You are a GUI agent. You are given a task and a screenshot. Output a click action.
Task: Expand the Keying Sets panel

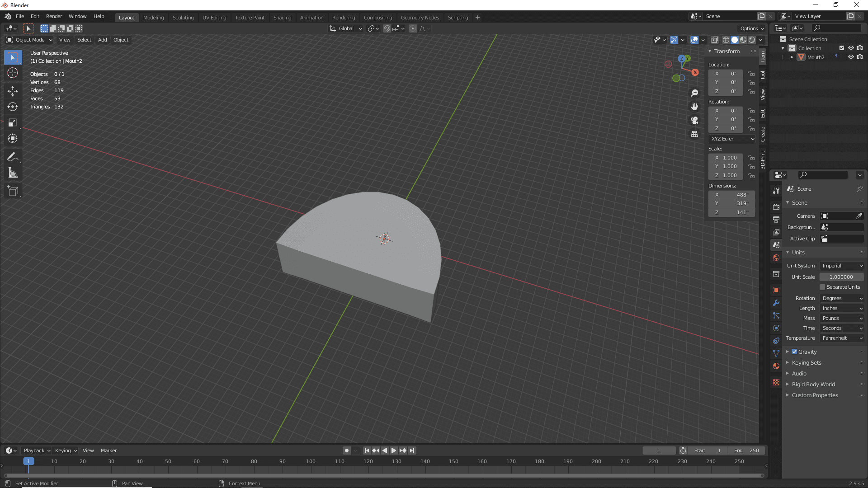[x=807, y=362]
